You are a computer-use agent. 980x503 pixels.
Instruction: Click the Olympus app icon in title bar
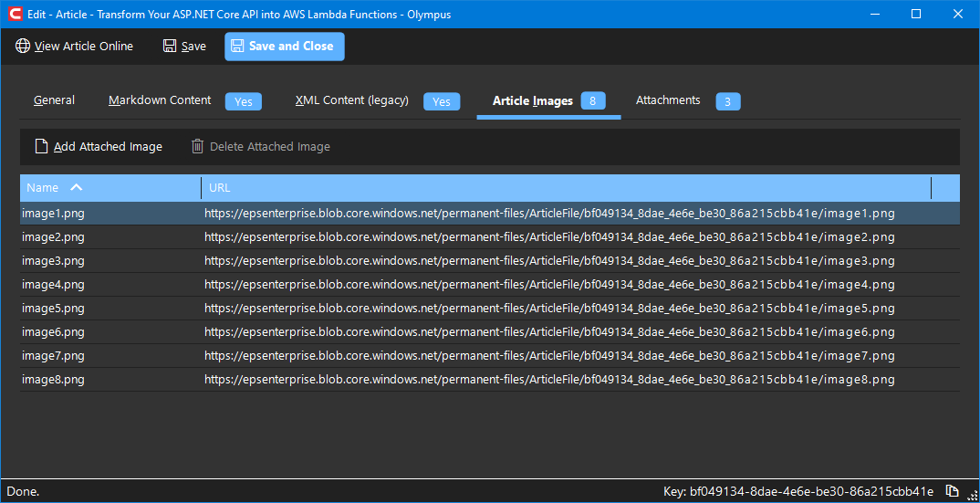(x=14, y=14)
